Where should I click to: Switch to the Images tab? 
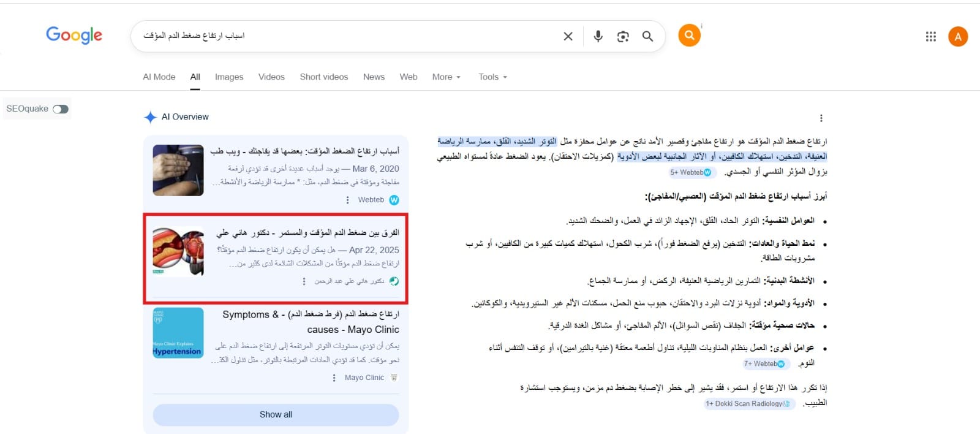click(229, 77)
